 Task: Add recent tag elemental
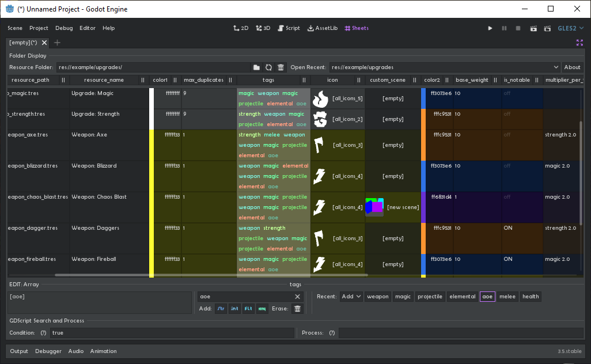(463, 297)
